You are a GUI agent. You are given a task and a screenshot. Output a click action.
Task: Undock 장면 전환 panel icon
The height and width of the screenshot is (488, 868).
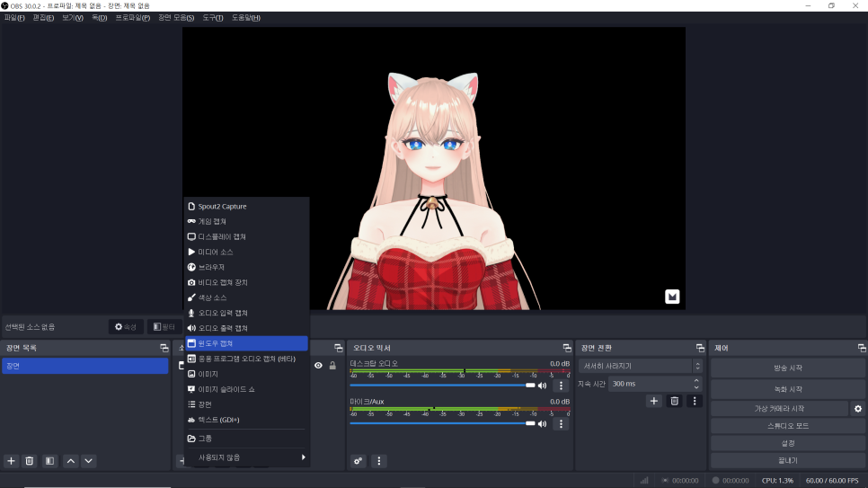pos(700,348)
